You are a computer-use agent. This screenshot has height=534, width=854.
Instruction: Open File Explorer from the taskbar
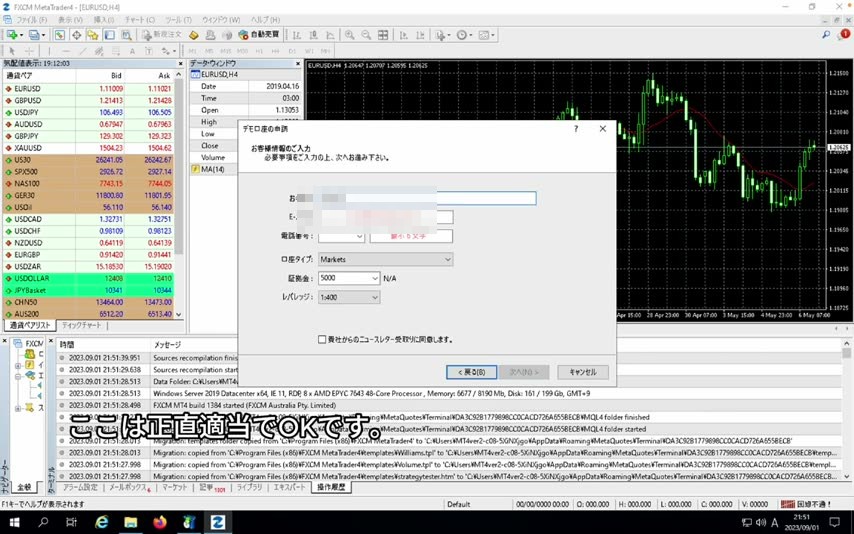[131, 523]
